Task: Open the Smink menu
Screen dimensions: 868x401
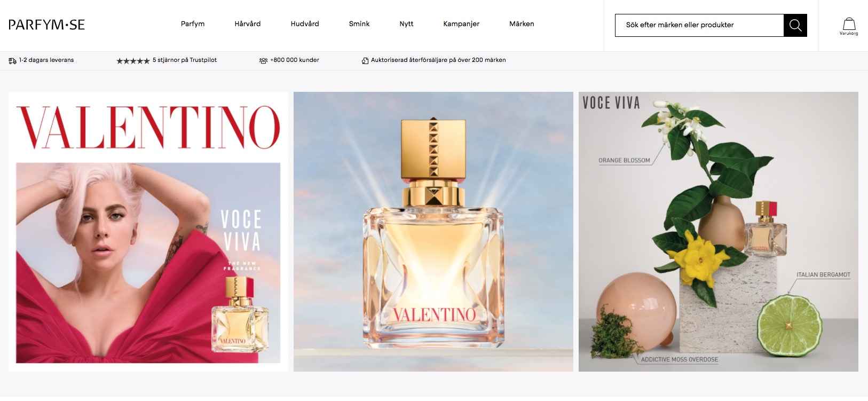Action: [x=359, y=24]
